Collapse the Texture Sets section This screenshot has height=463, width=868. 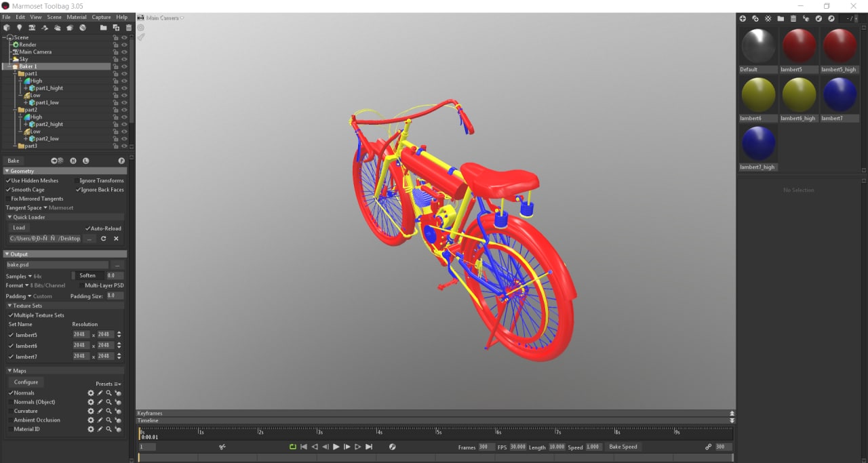coord(10,306)
